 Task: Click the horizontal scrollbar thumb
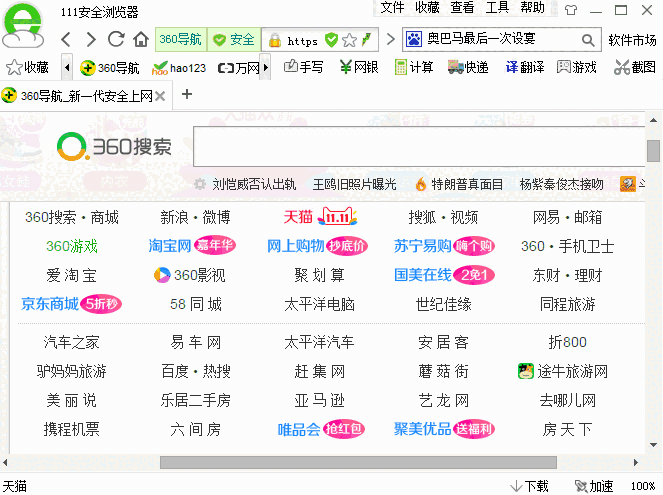358,462
